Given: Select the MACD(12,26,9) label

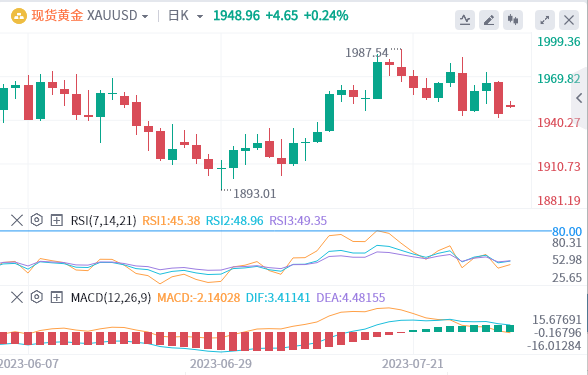Looking at the screenshot, I should coord(111,298).
